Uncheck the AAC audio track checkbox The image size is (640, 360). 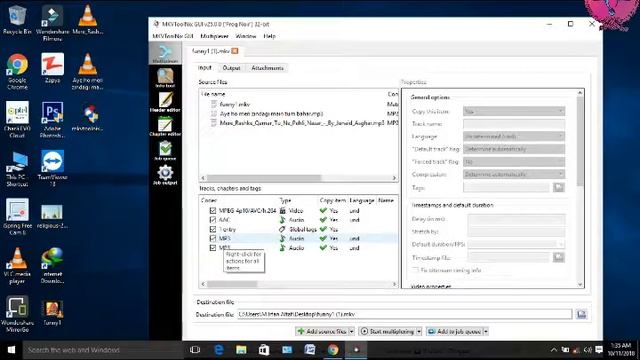point(213,220)
